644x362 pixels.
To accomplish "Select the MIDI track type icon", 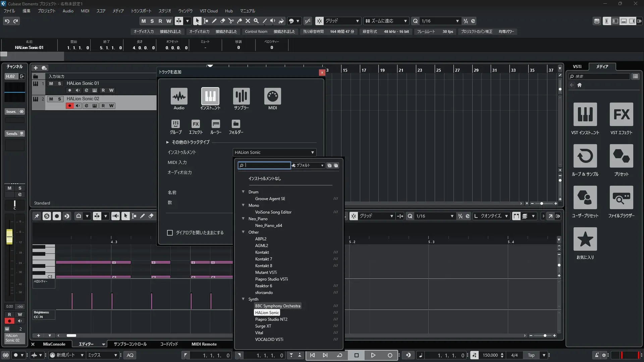I will (272, 97).
